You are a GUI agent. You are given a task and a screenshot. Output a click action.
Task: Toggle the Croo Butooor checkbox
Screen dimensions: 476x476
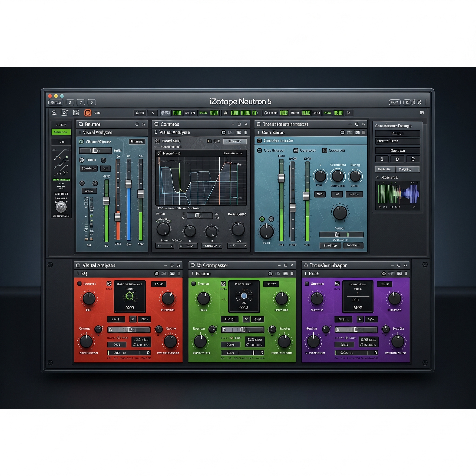click(259, 150)
